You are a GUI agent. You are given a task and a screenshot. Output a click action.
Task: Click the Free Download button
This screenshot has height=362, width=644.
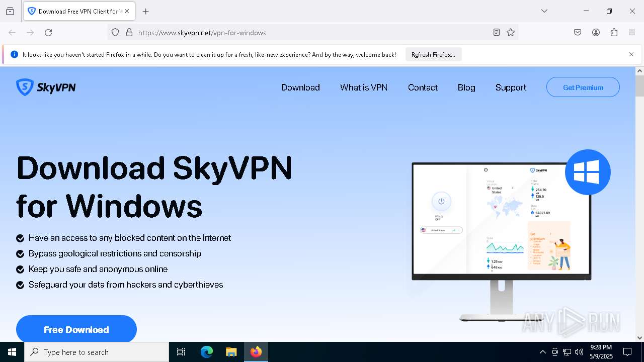click(76, 330)
